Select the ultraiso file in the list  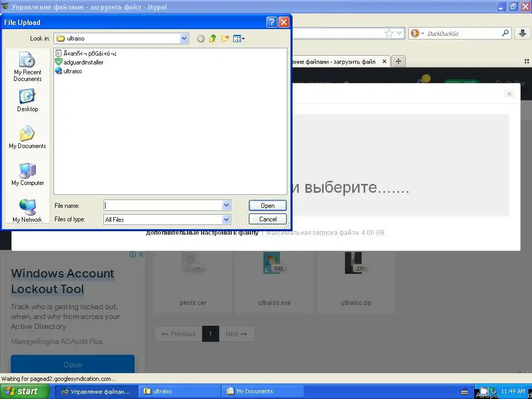(69, 71)
